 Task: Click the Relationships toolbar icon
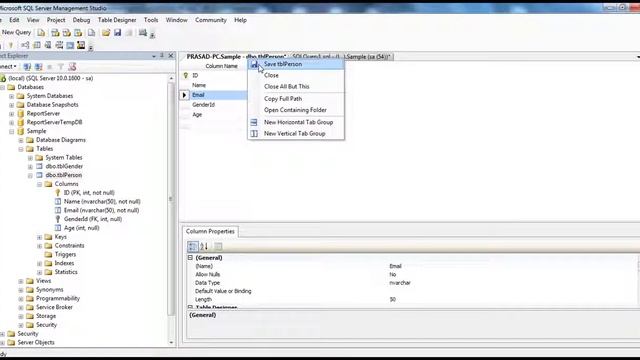[25, 45]
